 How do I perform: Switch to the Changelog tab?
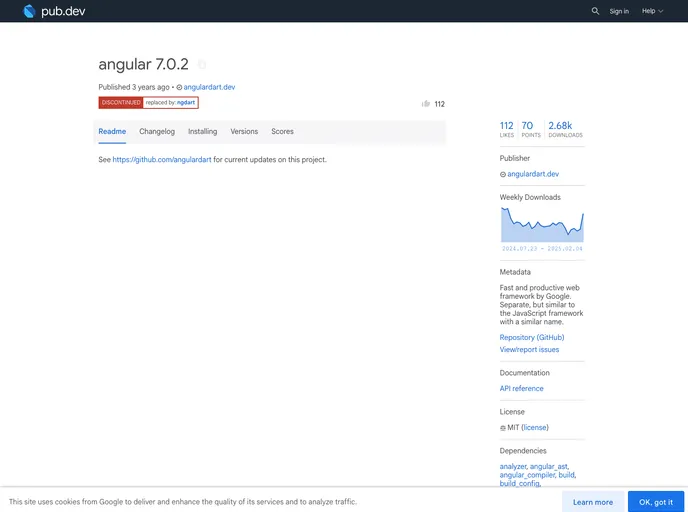[x=157, y=131]
